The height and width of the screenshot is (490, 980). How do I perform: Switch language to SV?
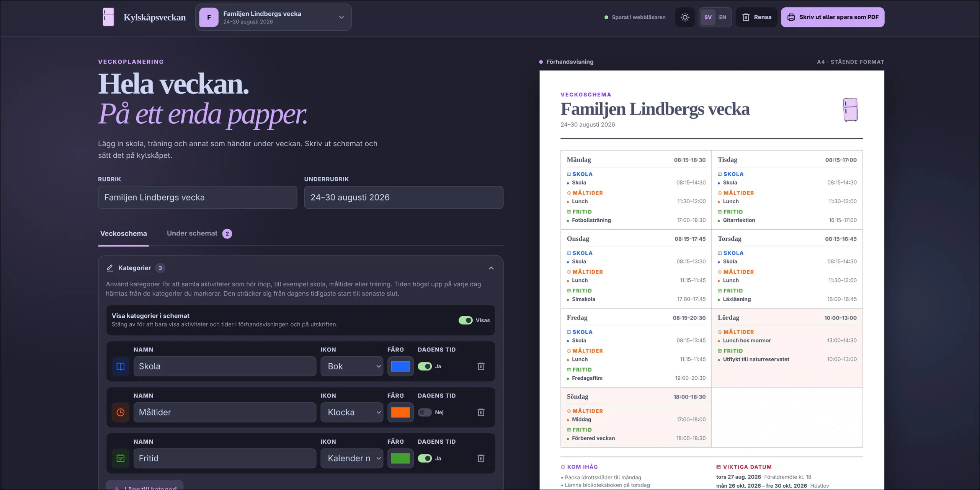coord(708,17)
